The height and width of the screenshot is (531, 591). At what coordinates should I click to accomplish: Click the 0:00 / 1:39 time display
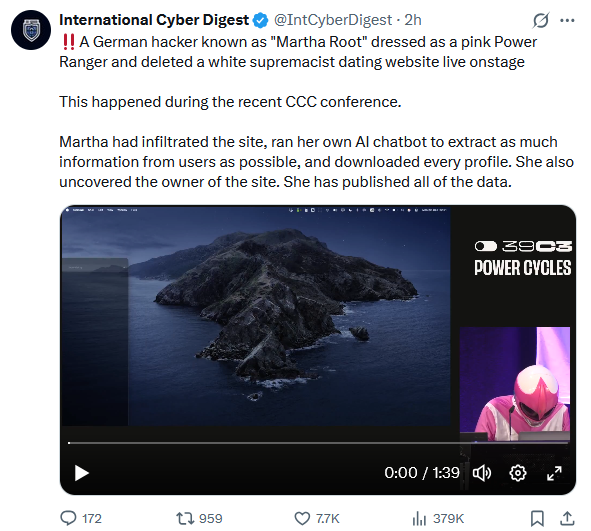click(x=422, y=473)
